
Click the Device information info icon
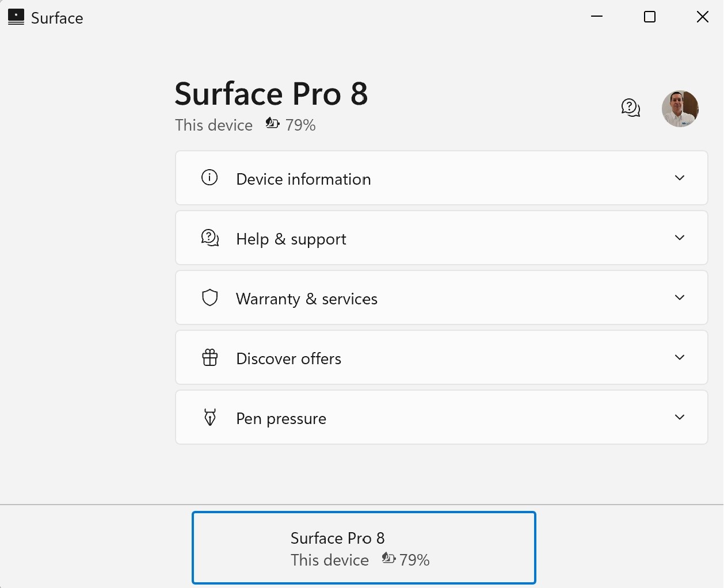pyautogui.click(x=209, y=178)
